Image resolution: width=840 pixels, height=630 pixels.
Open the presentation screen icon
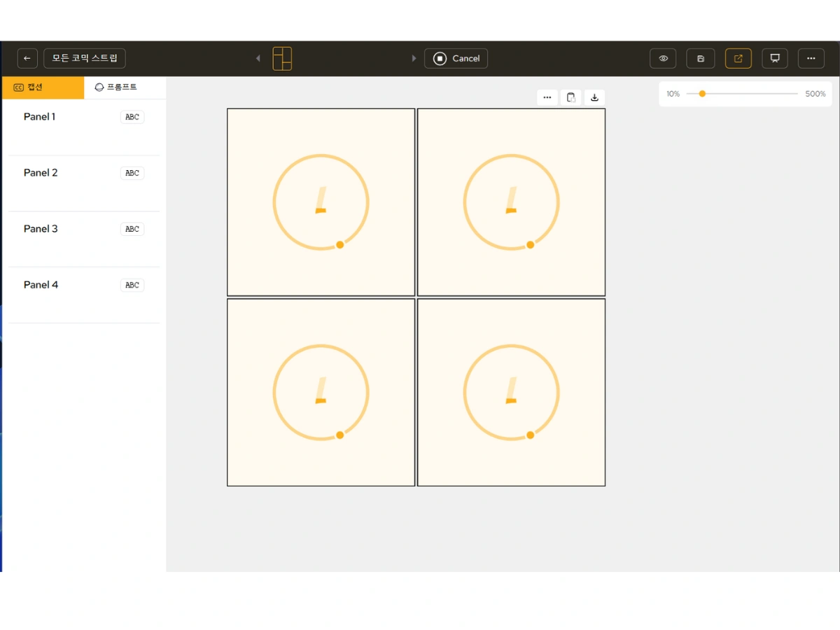tap(775, 58)
